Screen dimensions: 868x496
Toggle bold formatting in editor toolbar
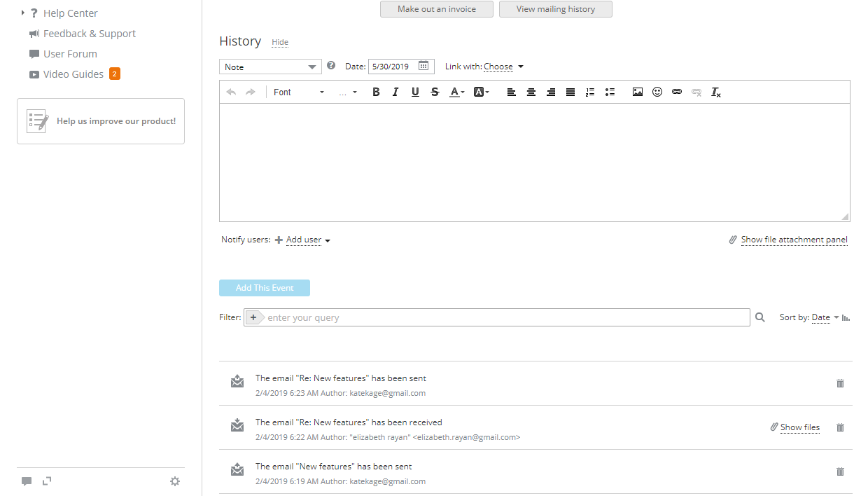[x=376, y=92]
